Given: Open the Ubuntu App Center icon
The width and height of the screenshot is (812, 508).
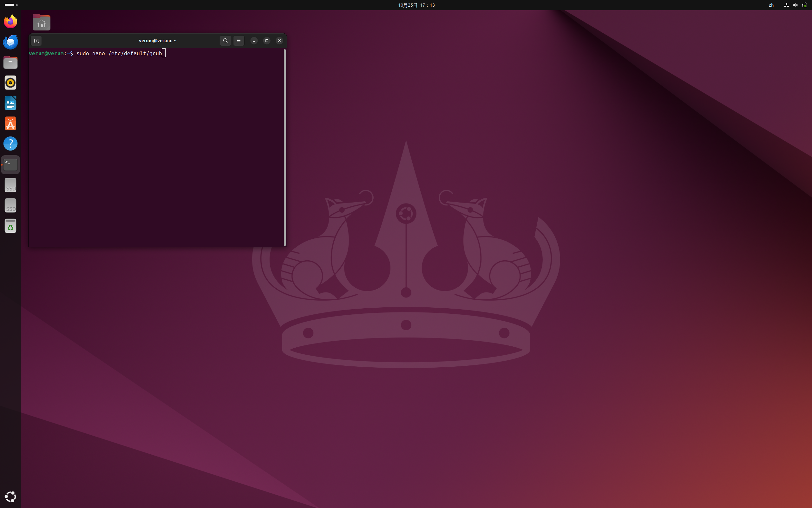Looking at the screenshot, I should click(10, 123).
